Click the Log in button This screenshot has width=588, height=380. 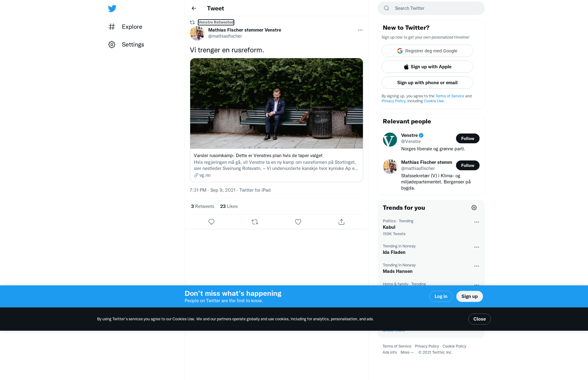pyautogui.click(x=441, y=296)
